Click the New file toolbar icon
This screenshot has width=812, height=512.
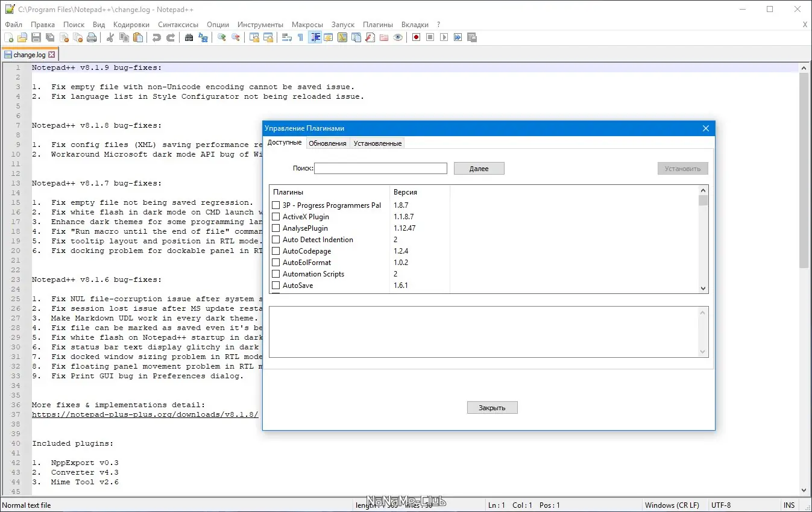click(8, 37)
